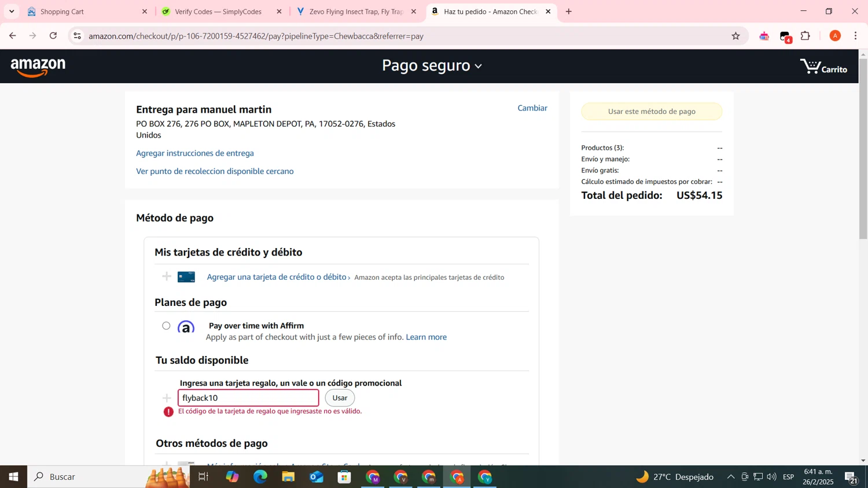Click the promo code input field
Image resolution: width=868 pixels, height=488 pixels.
pos(248,398)
